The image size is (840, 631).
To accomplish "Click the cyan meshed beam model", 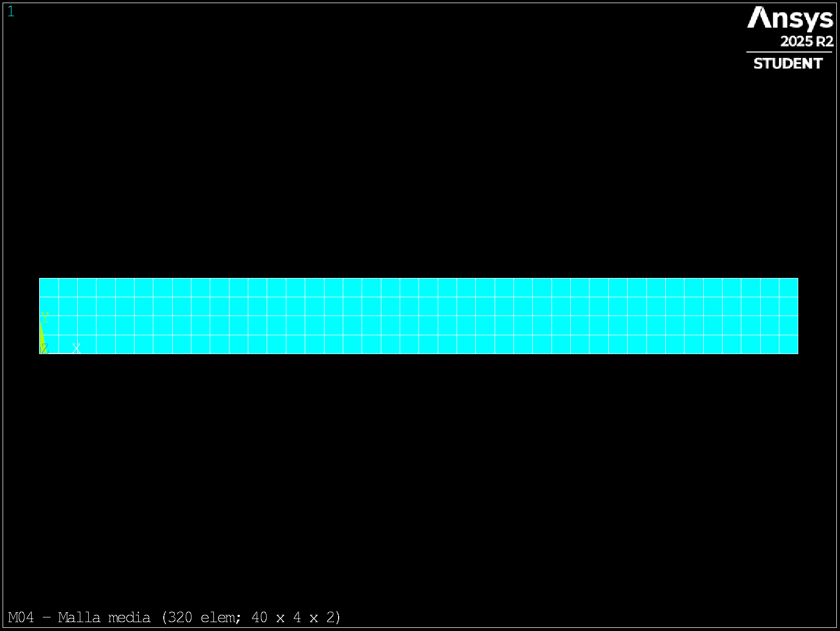I will tap(418, 316).
